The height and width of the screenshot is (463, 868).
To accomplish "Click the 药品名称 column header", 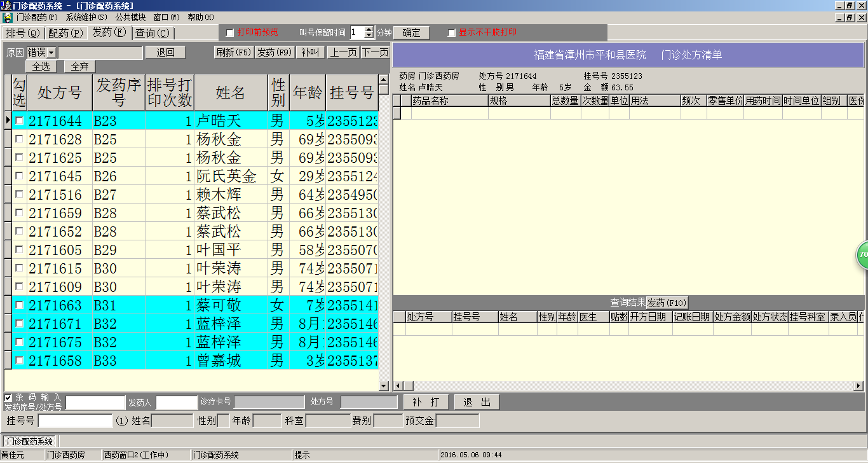I will pos(449,100).
